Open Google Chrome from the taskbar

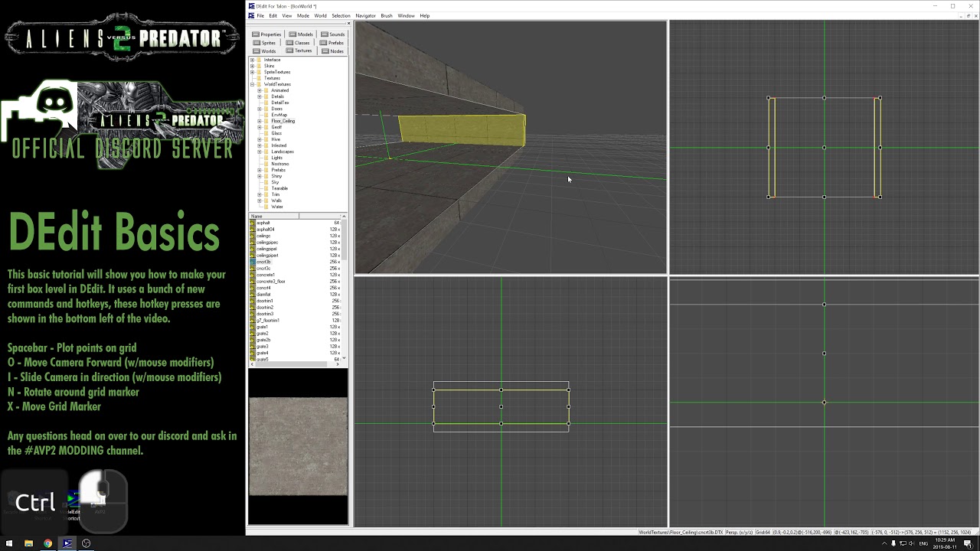47,543
